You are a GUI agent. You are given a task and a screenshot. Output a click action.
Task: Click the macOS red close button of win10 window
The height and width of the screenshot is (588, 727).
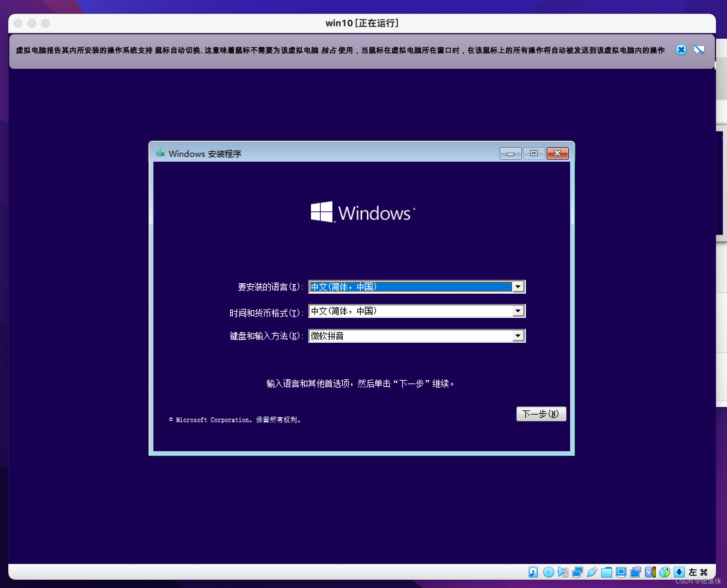[18, 23]
